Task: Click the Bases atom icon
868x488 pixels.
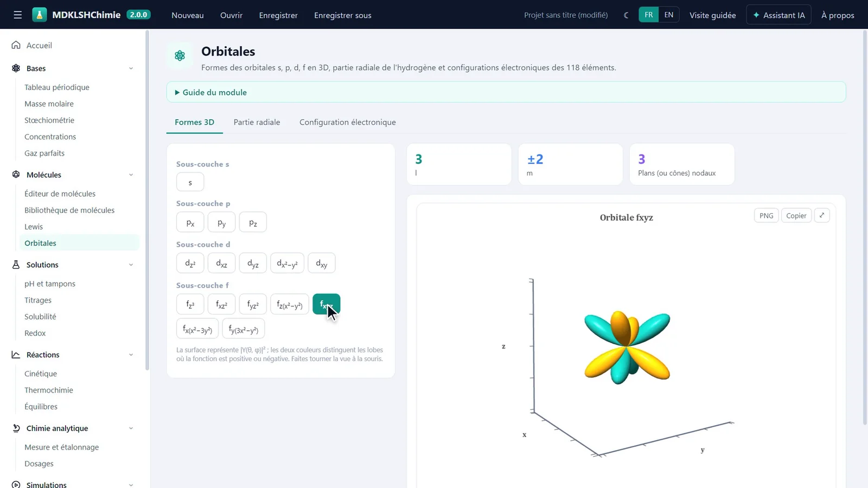Action: 16,68
